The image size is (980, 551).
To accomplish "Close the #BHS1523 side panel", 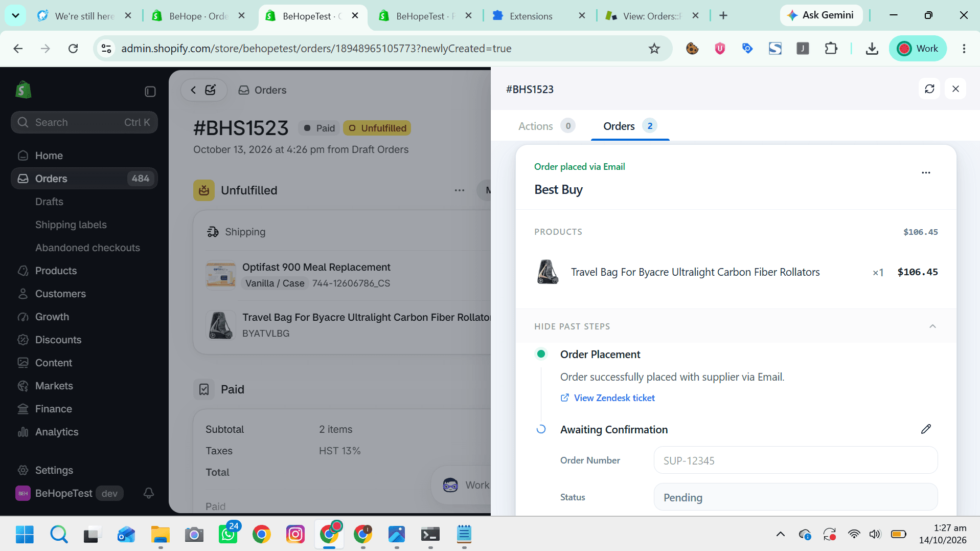I will 955,89.
